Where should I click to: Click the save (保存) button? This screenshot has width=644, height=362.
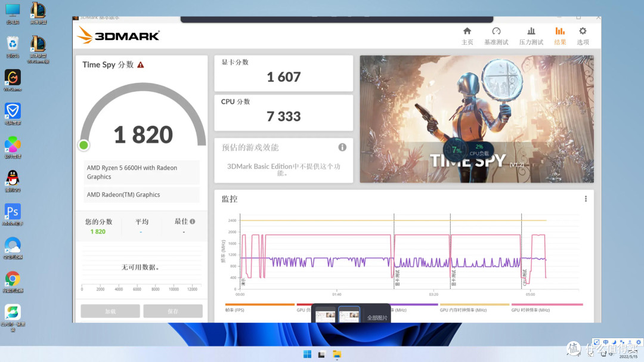pyautogui.click(x=173, y=311)
